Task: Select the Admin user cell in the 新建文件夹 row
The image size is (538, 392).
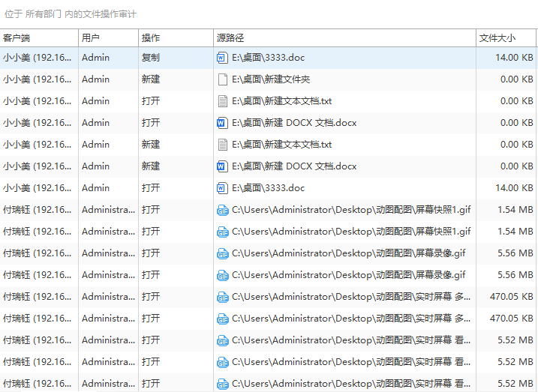Action: coord(95,79)
